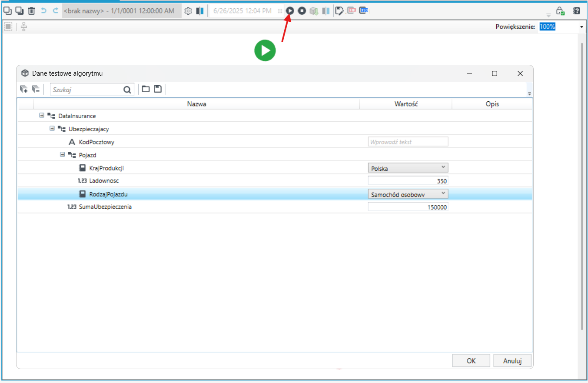Select the KodPocztowy row
588x383 pixels.
pyautogui.click(x=275, y=142)
